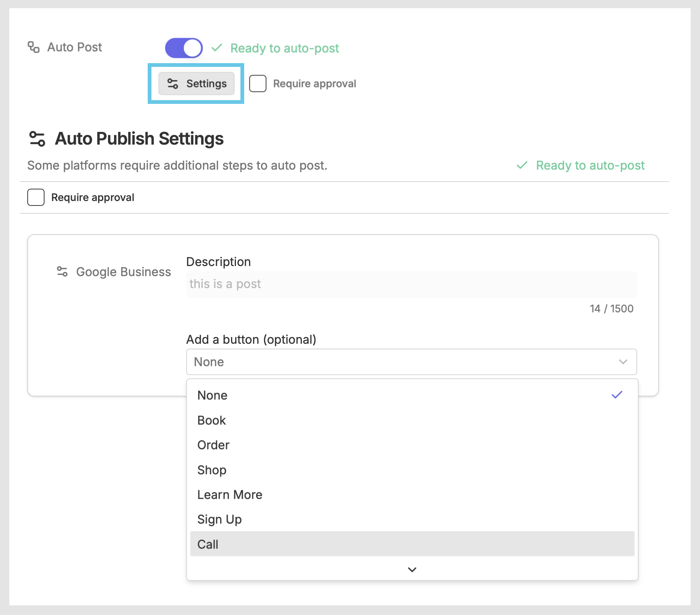
Task: Click the sliders icon beside Auto Publish Settings
Action: 37,139
